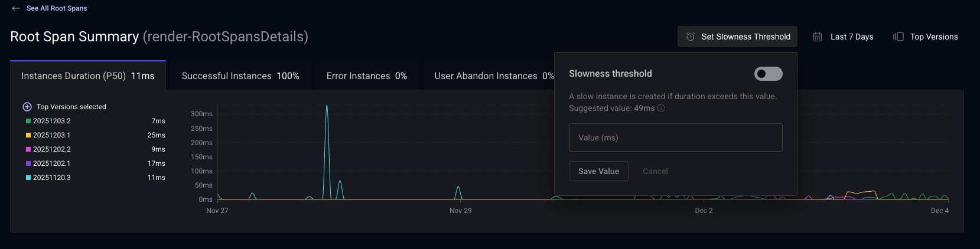This screenshot has height=249, width=980.
Task: Click the clock icon in Set Slowness Threshold
Action: point(690,37)
